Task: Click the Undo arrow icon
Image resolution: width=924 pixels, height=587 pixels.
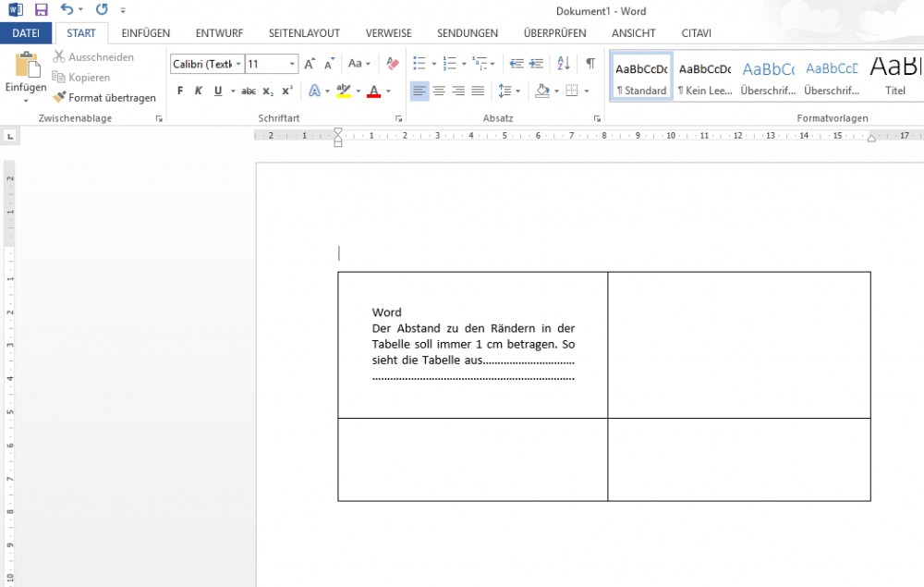Action: [x=67, y=10]
